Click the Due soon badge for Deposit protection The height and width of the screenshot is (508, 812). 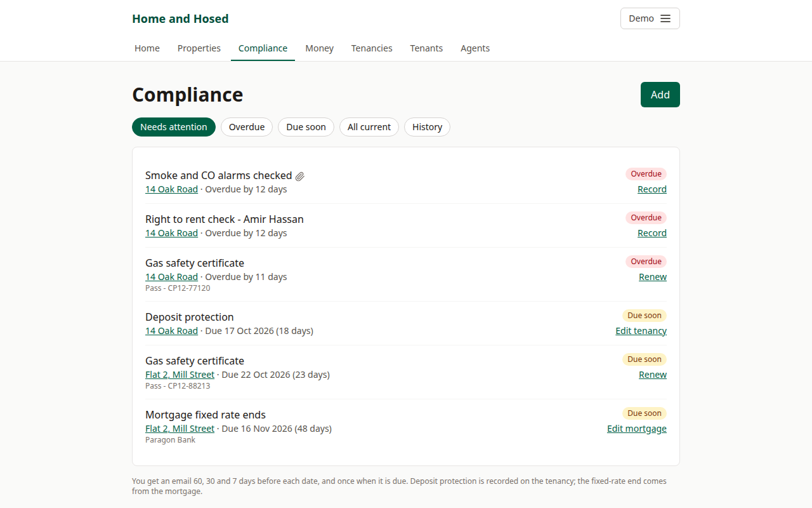coord(645,316)
